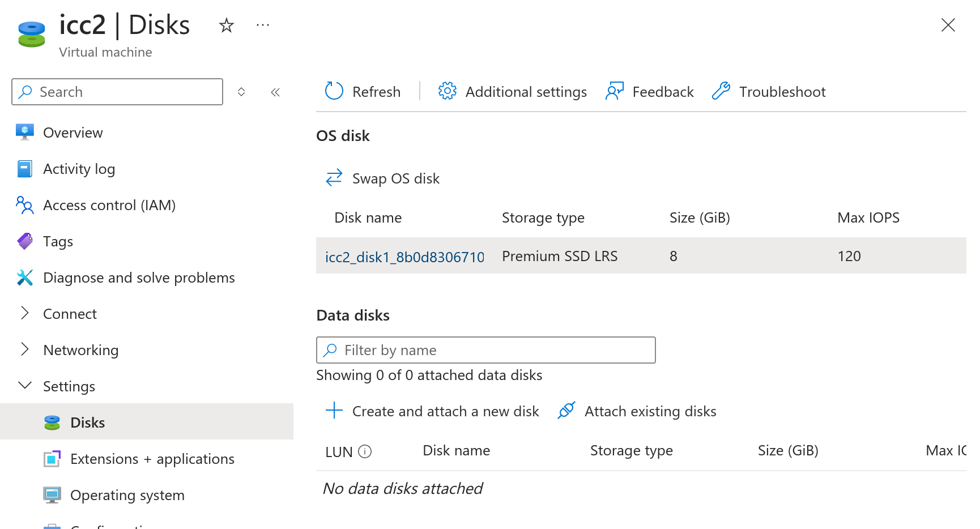This screenshot has width=980, height=529.
Task: Open the icc2_disk1_8b0d8306710 disk link
Action: point(404,257)
